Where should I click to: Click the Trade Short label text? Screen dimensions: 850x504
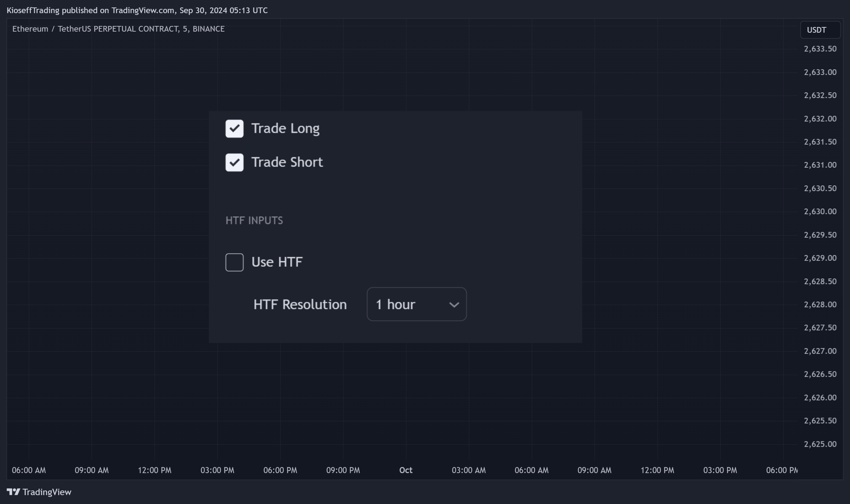[x=287, y=162]
